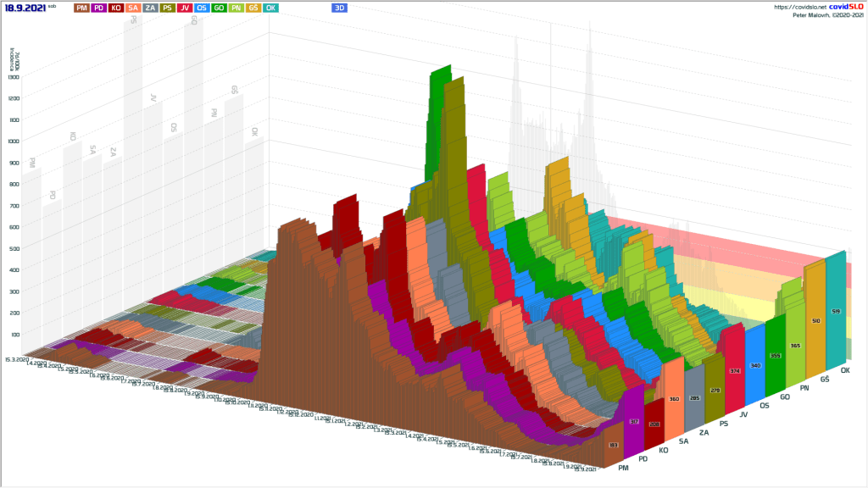The image size is (868, 488).
Task: Hide the orange SA series via top legend
Action: pos(133,8)
